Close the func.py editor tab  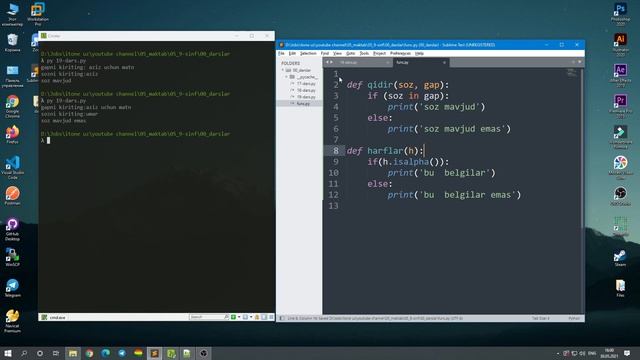(444, 62)
